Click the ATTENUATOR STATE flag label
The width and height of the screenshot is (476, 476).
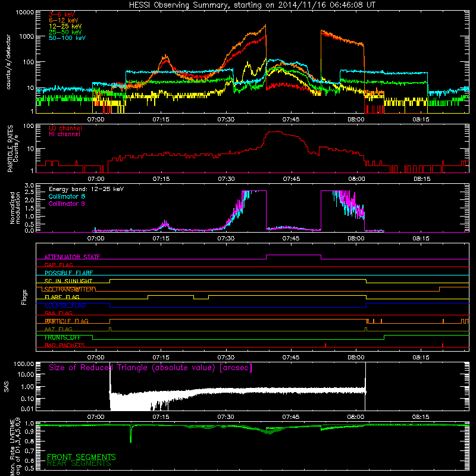[x=72, y=257]
